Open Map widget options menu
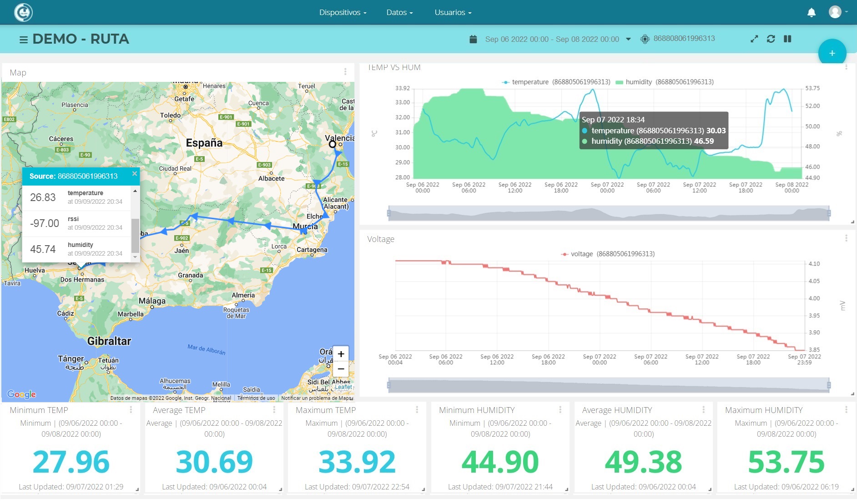The image size is (857, 504). click(345, 72)
